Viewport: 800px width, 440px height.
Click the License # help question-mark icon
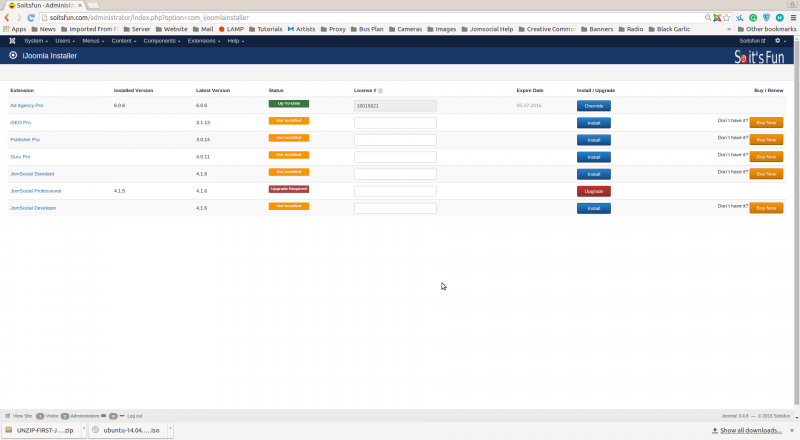[380, 90]
